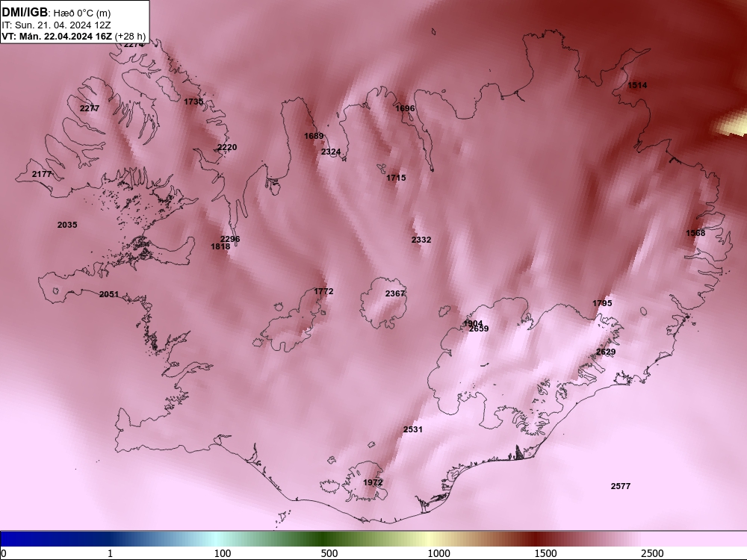Viewport: 747px width, 560px height.
Task: Click the value 2277 in the Westfjords
Action: pos(90,108)
